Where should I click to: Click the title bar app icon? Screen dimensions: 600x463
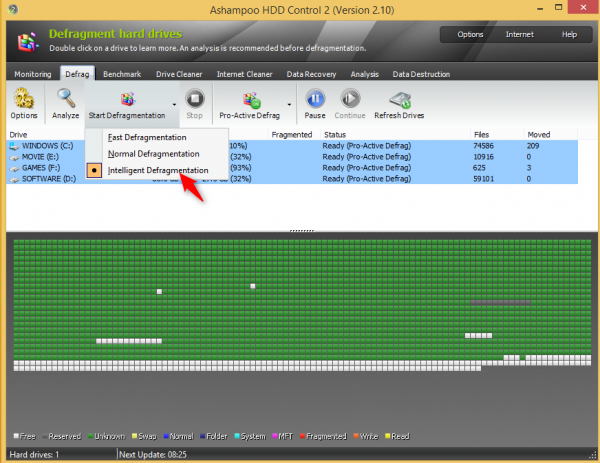(x=13, y=9)
